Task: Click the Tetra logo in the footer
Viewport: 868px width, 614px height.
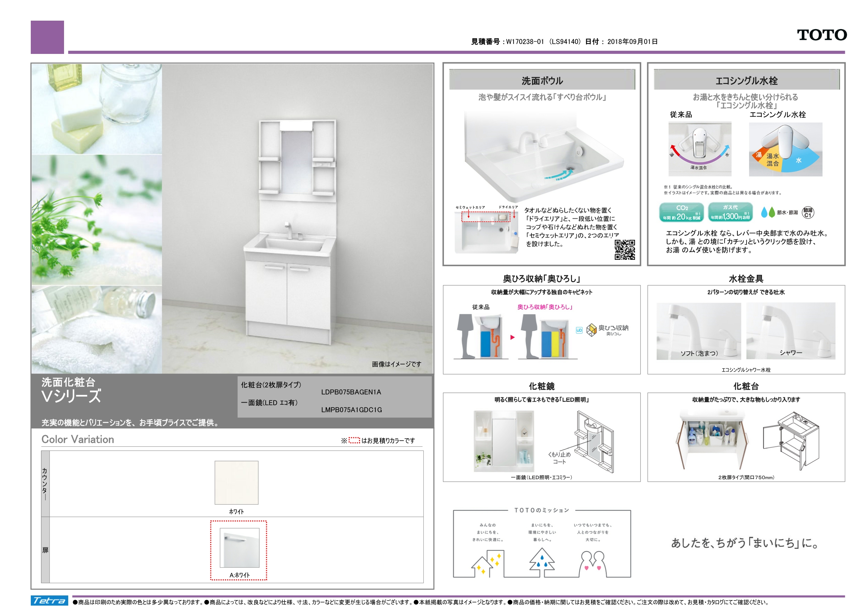Action: tap(49, 600)
